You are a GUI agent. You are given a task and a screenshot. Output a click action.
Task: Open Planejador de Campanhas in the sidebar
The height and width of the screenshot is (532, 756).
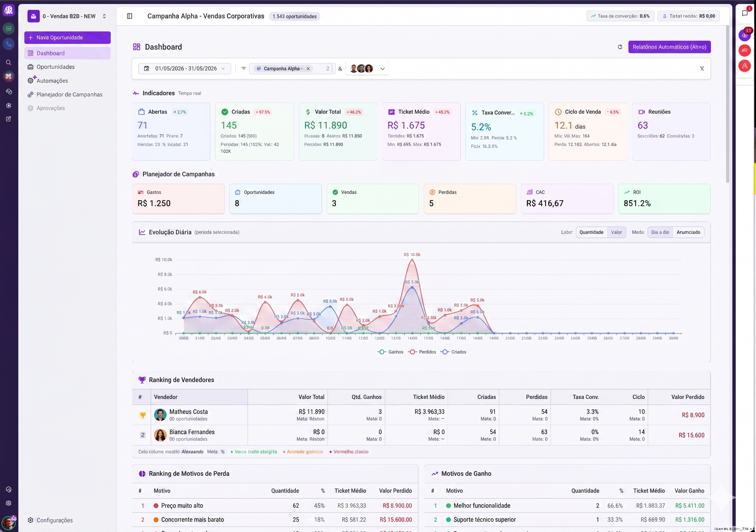[x=67, y=95]
